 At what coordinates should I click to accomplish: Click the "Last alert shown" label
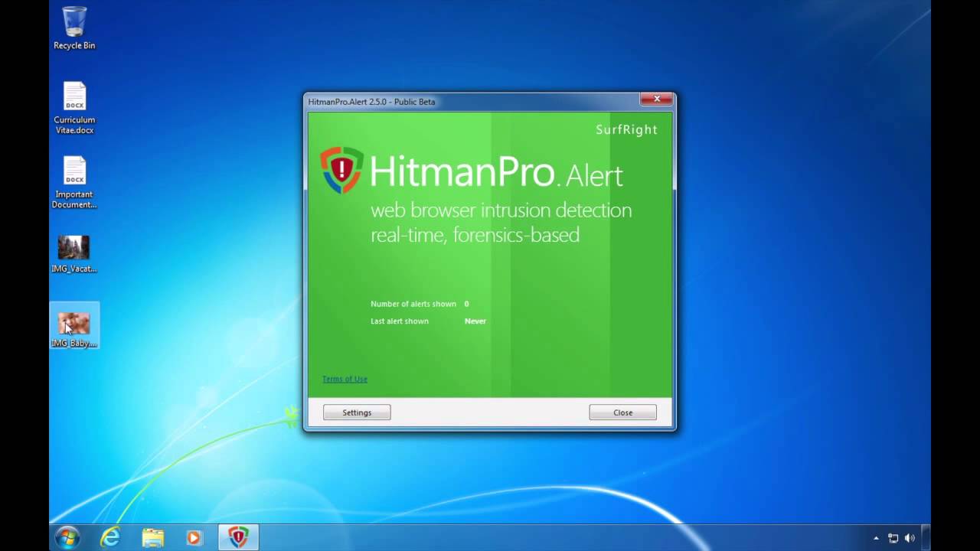coord(400,321)
